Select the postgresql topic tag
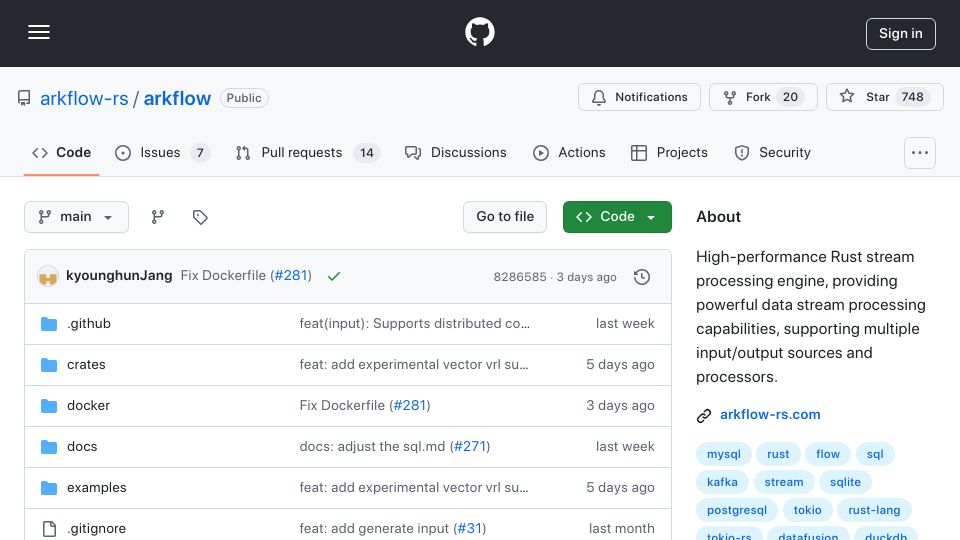This screenshot has width=960, height=540. coord(737,511)
